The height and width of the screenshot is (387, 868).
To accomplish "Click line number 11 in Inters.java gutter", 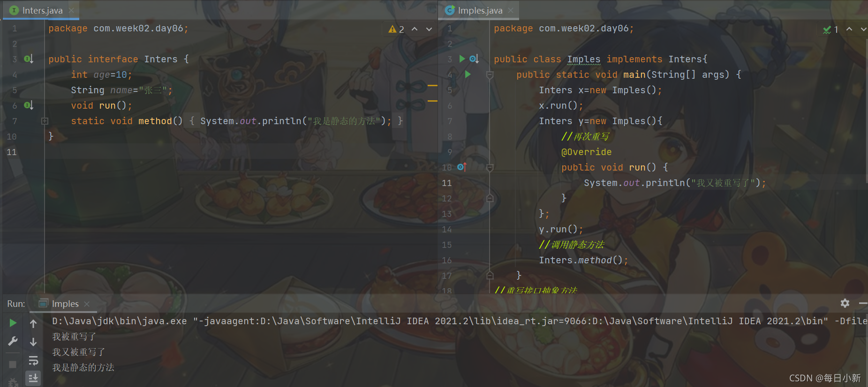I will coord(12,152).
